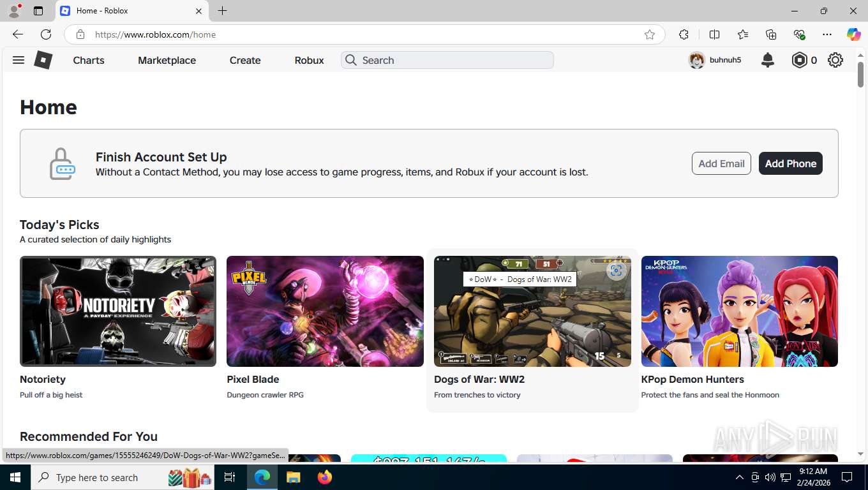Open Browser essentials heart icon
The width and height of the screenshot is (868, 490).
799,34
